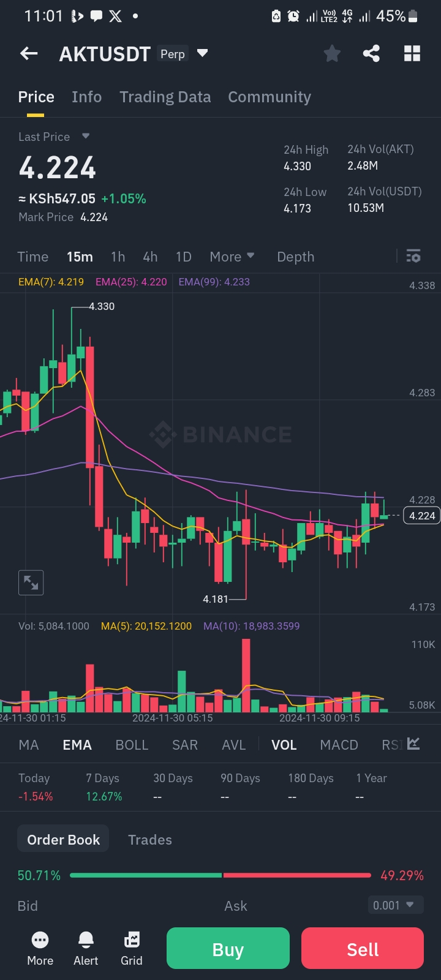Tap the back arrow icon

click(29, 54)
